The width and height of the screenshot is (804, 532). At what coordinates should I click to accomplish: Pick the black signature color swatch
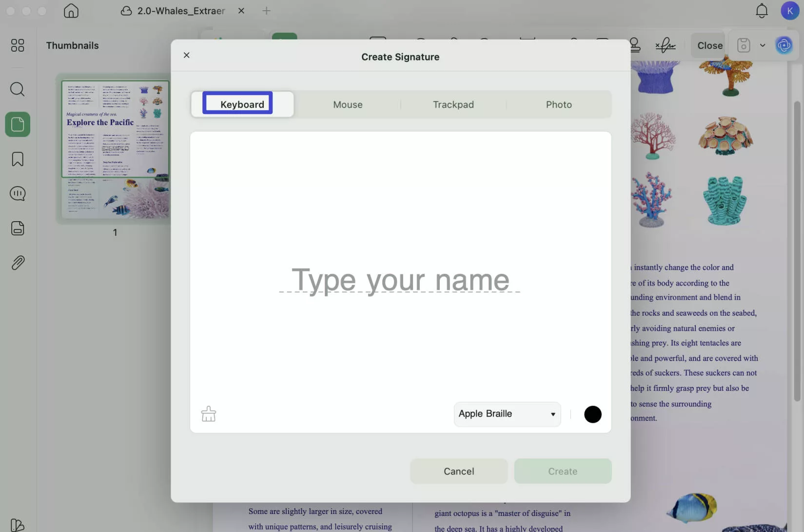click(593, 415)
